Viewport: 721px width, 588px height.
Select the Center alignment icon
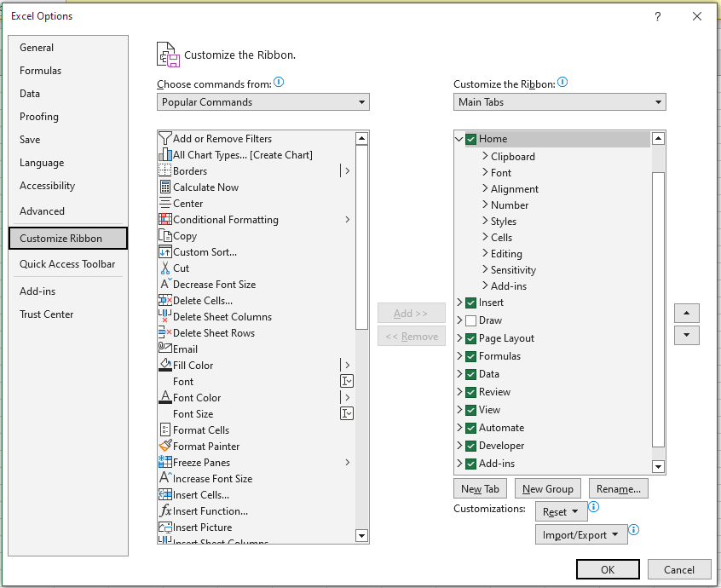tap(165, 203)
